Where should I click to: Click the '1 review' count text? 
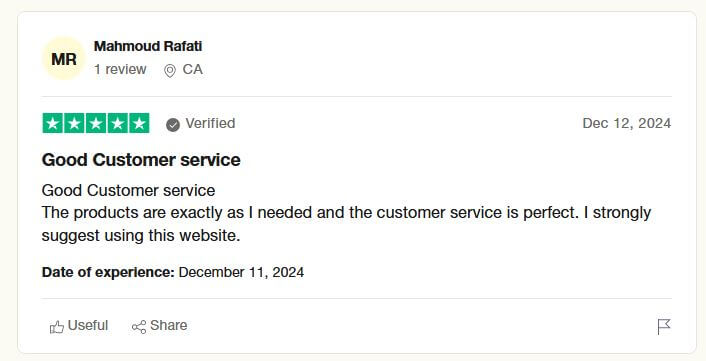pos(120,69)
